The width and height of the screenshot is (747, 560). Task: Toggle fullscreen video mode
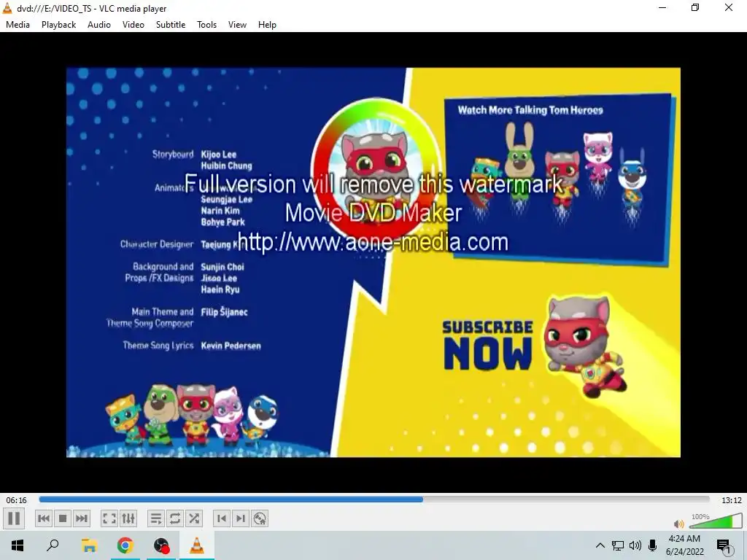click(x=109, y=518)
